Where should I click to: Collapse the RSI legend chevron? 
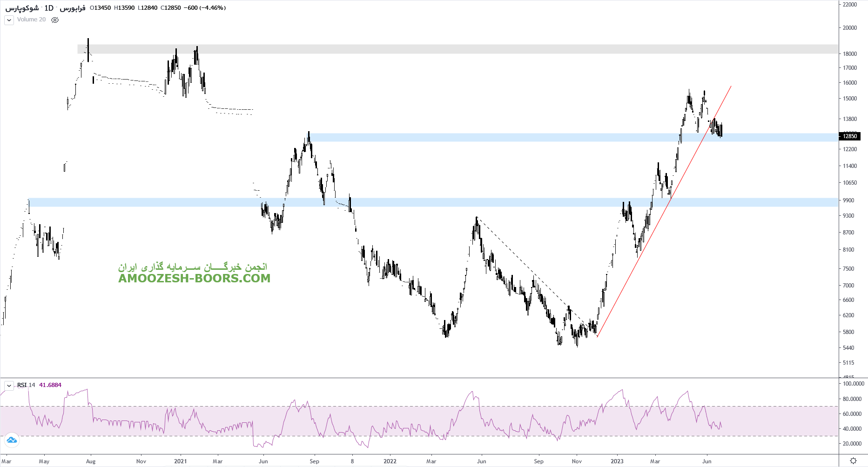[x=9, y=386]
